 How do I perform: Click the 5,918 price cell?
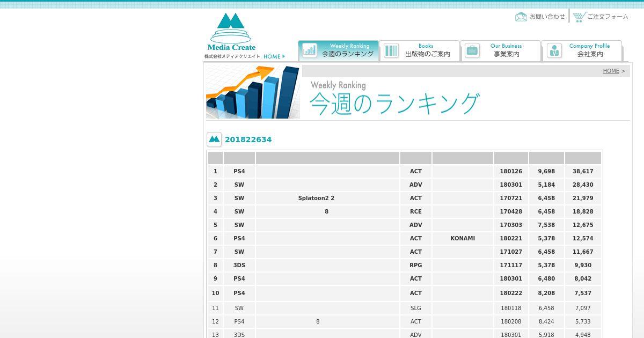pos(546,335)
